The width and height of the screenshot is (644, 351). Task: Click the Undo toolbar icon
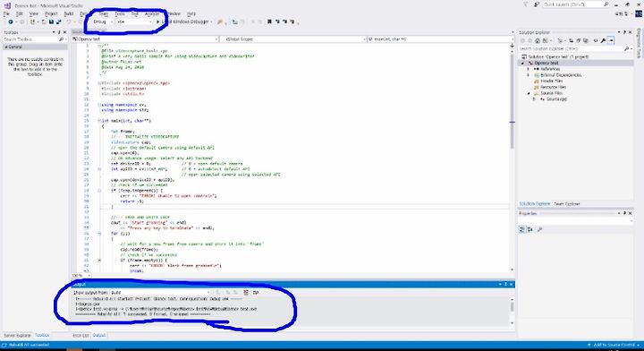(x=69, y=21)
